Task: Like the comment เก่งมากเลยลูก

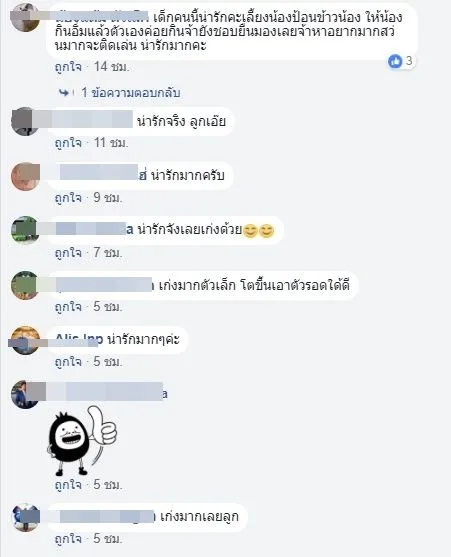Action: tap(68, 539)
